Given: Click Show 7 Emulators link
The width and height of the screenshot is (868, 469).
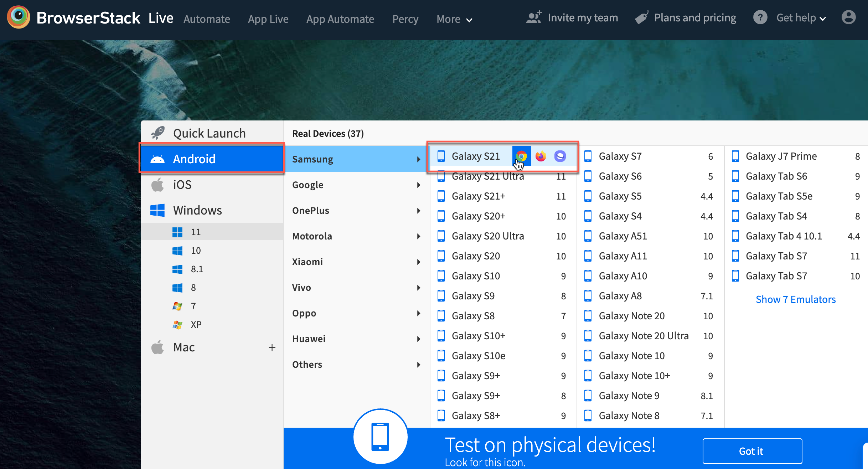Looking at the screenshot, I should [796, 299].
